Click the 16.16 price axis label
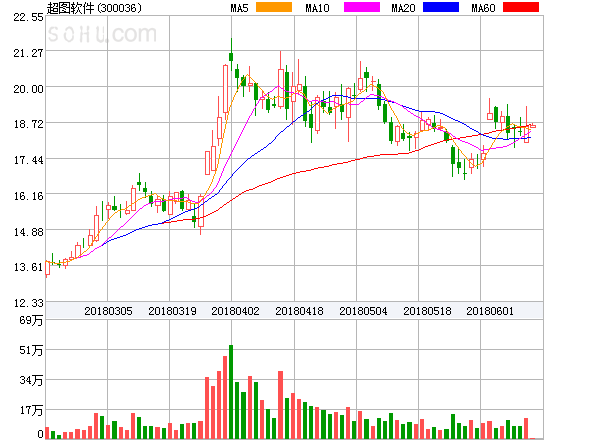This screenshot has width=600, height=440. (x=29, y=196)
